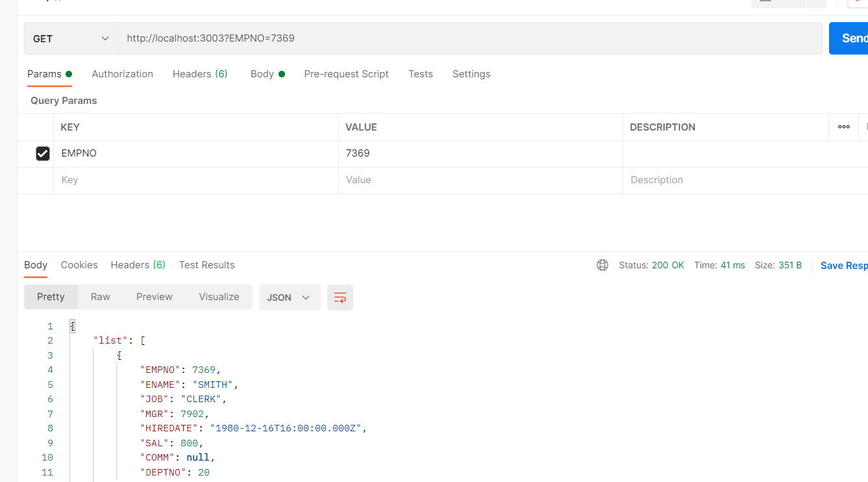The image size is (868, 482).
Task: Click the empty Key placeholder cell
Action: (195, 180)
